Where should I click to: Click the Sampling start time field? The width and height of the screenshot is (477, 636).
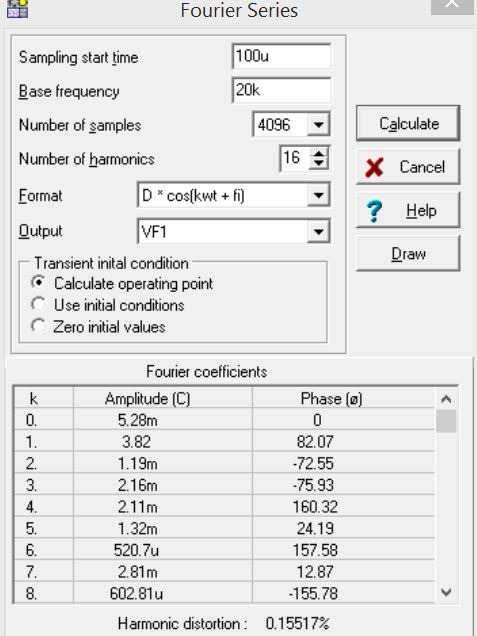tap(282, 56)
